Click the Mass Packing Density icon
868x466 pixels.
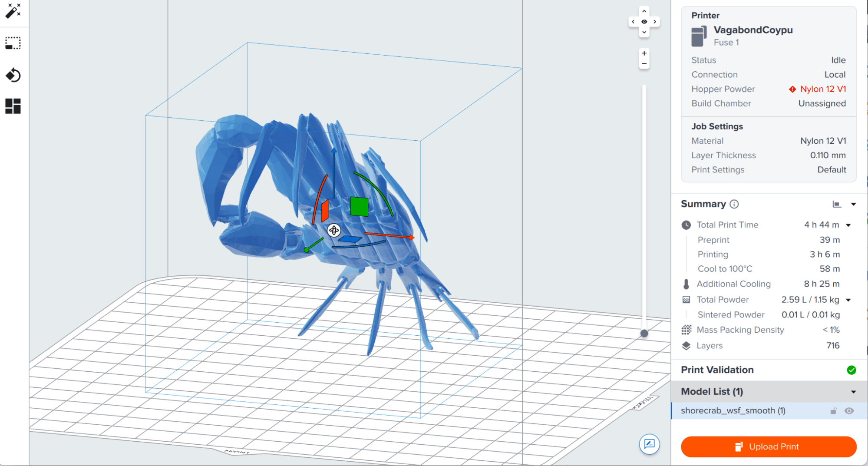pyautogui.click(x=686, y=330)
